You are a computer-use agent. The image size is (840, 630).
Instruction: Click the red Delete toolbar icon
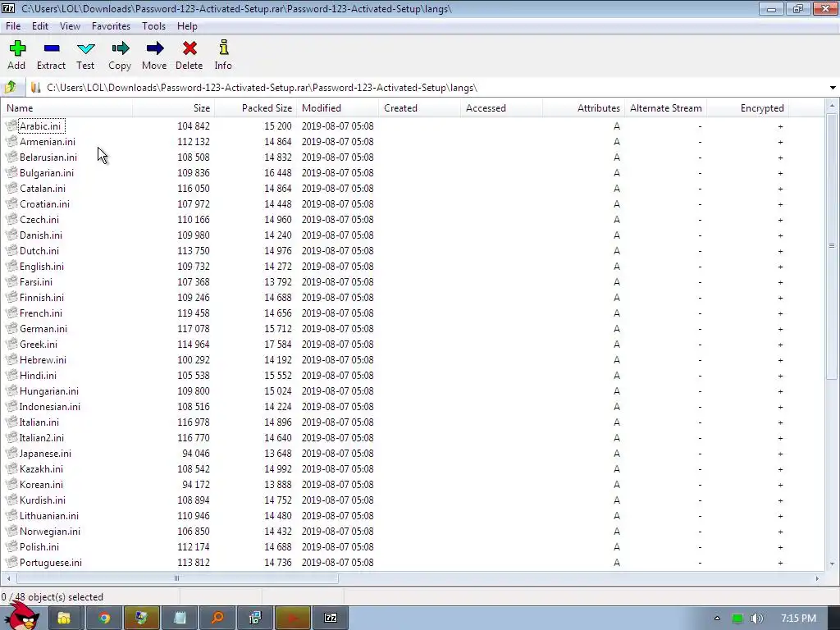189,48
